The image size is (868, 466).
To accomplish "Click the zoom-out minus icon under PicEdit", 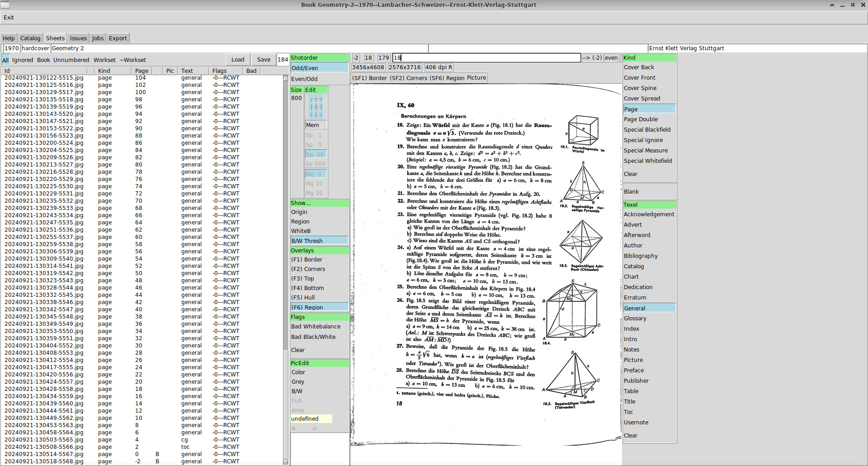I will click(315, 428).
